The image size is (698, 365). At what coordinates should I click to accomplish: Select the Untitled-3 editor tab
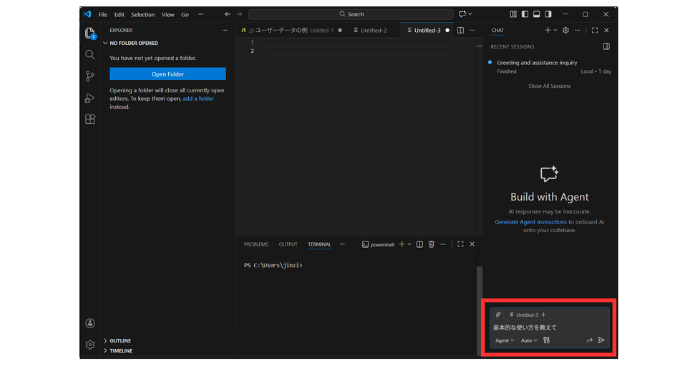426,30
